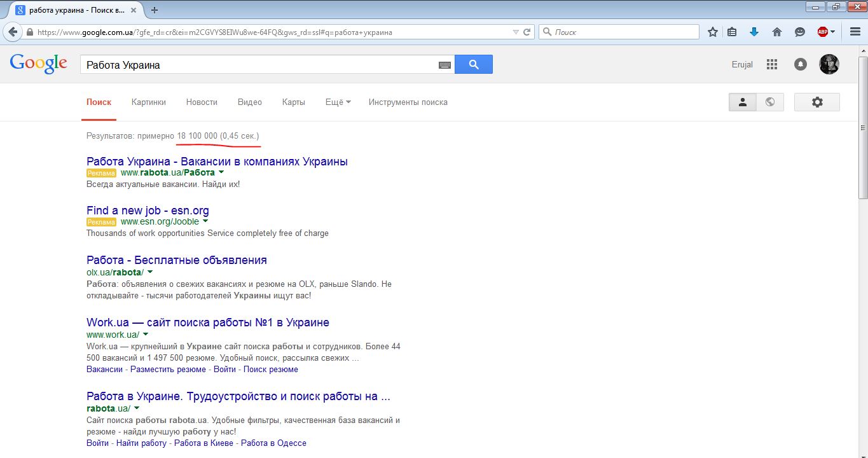Open 'Работа - Бесплатные объявления' result
This screenshot has width=868, height=458.
coord(177,260)
